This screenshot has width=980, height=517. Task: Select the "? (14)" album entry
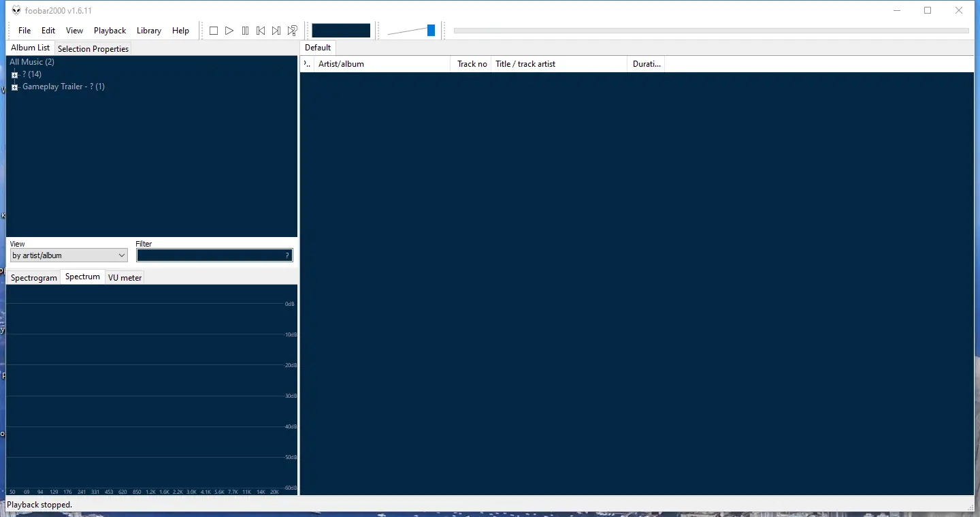point(32,74)
